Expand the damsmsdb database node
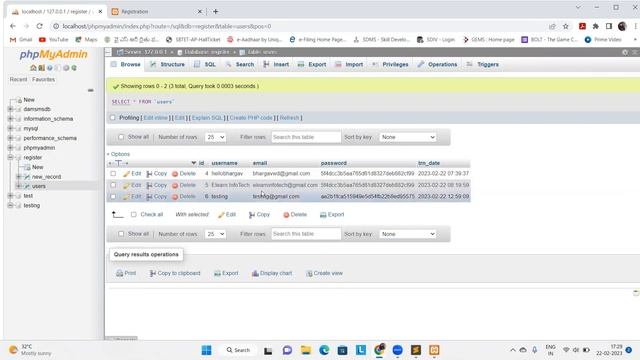Screen dimensions: 640x360 pyautogui.click(x=10, y=109)
